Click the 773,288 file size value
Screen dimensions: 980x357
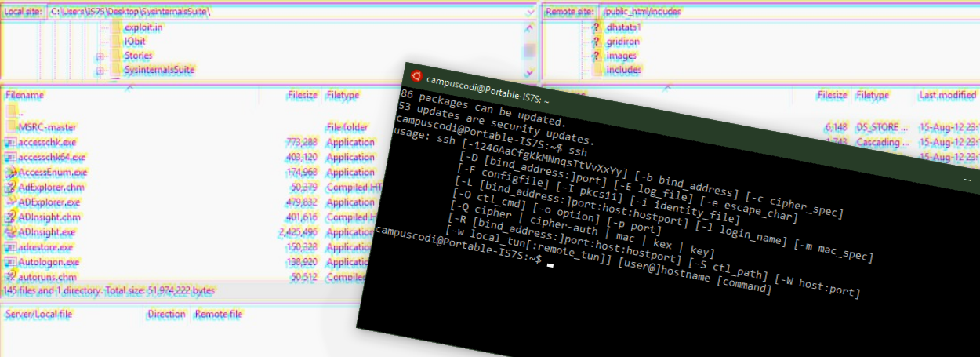[x=302, y=142]
